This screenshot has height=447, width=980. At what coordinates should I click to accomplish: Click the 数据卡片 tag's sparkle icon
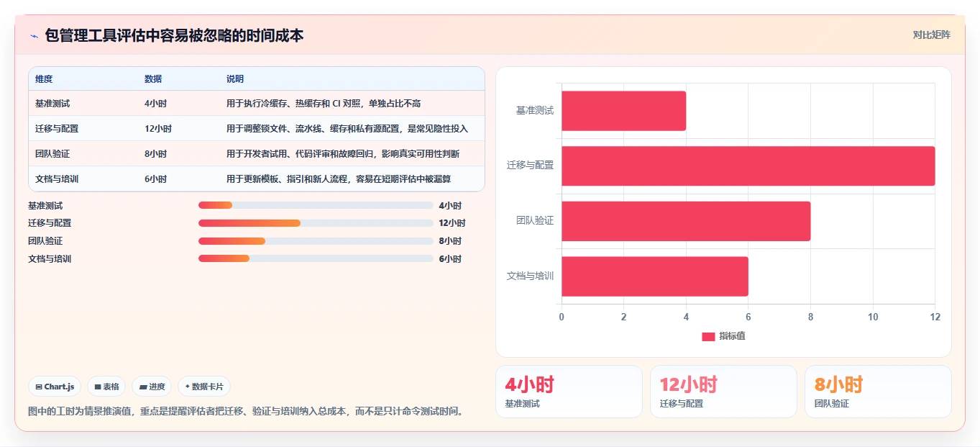[x=188, y=387]
